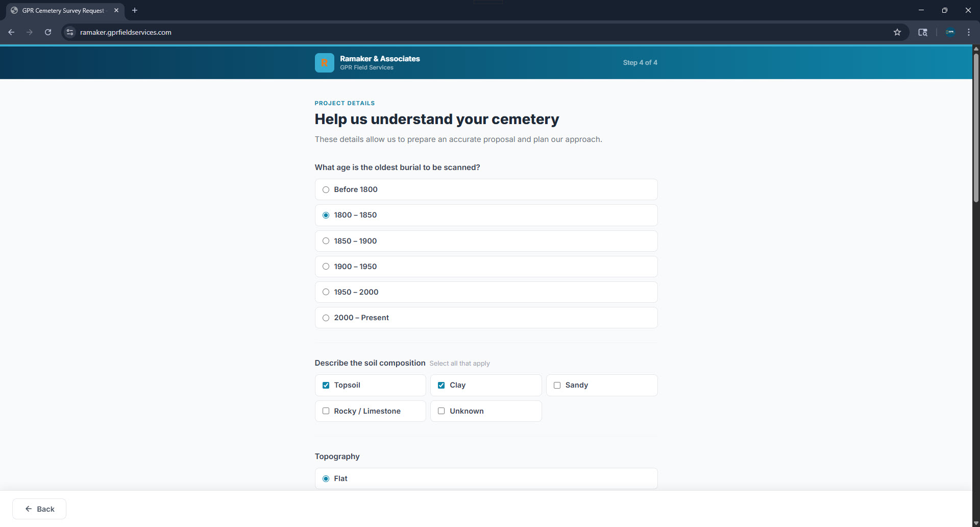
Task: Uncheck the Topsoil soil composition checkbox
Action: tap(326, 386)
